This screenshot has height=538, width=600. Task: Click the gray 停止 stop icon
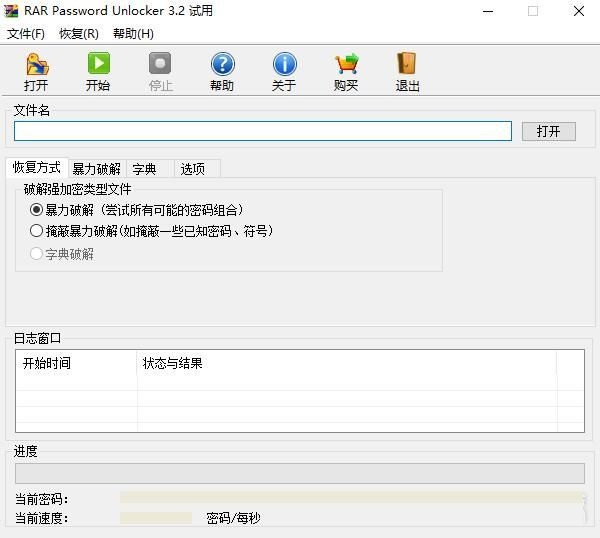tap(160, 63)
